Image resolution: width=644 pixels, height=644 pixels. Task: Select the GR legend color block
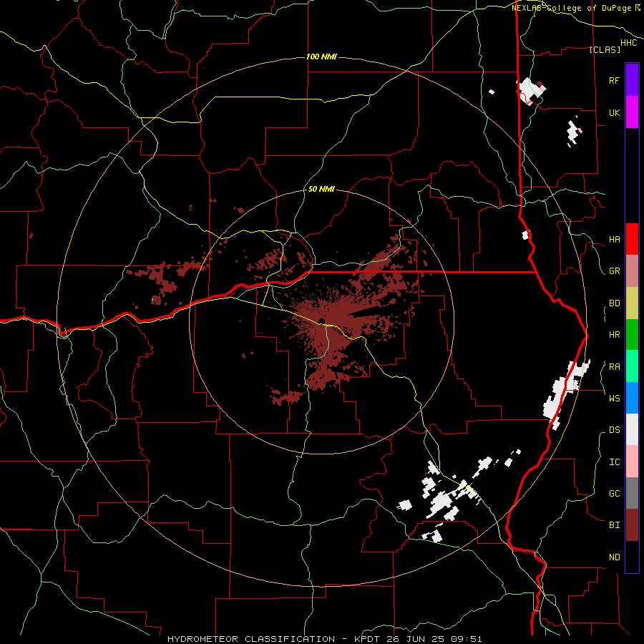(x=632, y=271)
